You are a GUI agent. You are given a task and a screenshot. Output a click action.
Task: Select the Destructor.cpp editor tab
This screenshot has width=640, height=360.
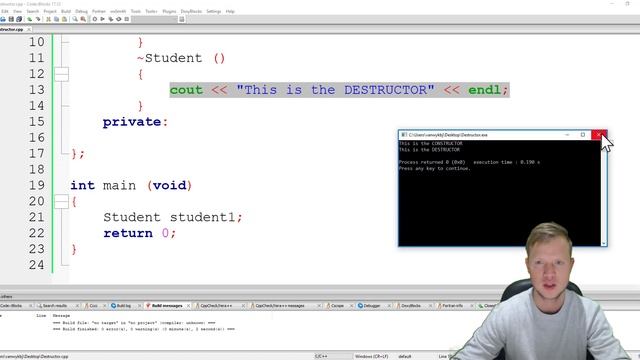pos(12,29)
